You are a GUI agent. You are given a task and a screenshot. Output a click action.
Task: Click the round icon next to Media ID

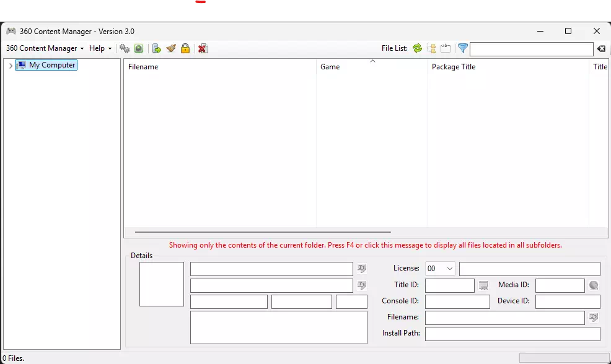coord(594,285)
